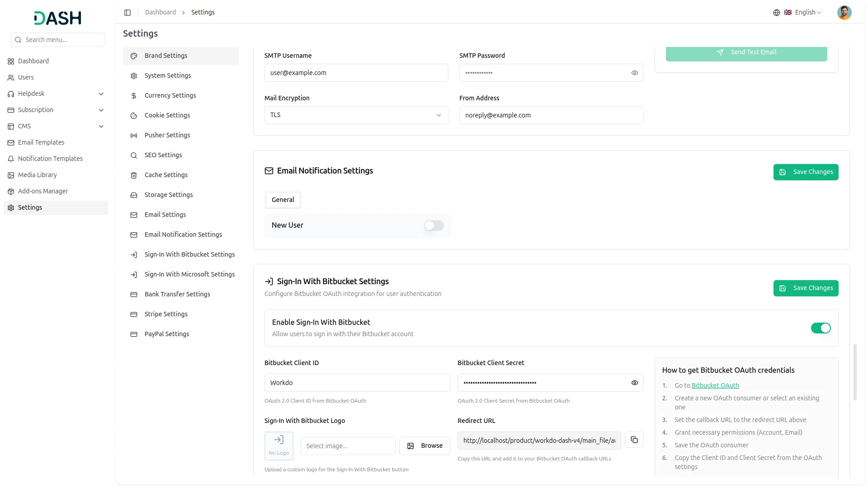Toggle the New User email notification
This screenshot has height=488, width=868.
pyautogui.click(x=433, y=225)
